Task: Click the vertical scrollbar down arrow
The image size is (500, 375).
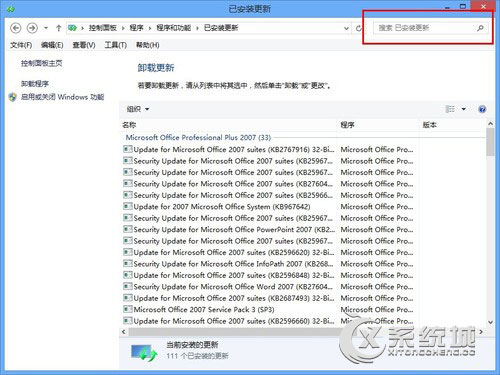Action: pyautogui.click(x=490, y=322)
